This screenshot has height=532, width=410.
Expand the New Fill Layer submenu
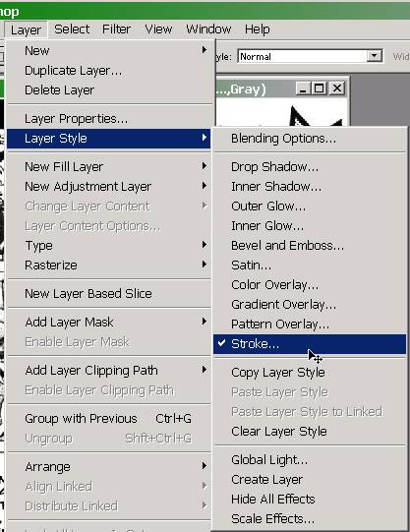click(108, 166)
